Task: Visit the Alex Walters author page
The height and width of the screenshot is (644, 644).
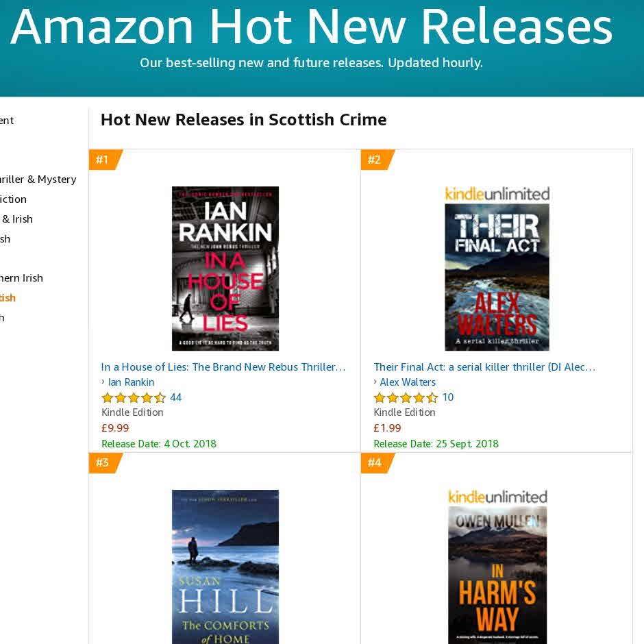Action: [408, 382]
